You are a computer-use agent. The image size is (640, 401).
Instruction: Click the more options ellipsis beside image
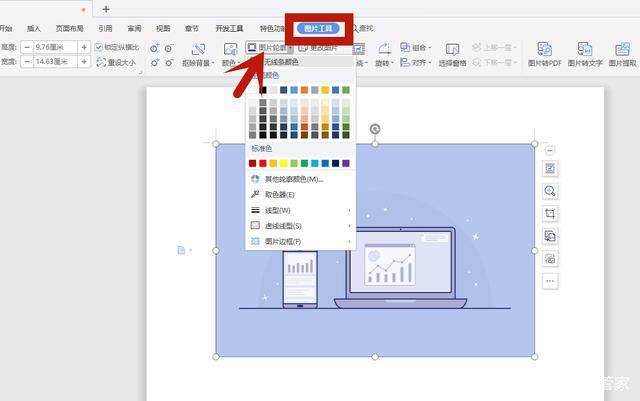tap(550, 281)
